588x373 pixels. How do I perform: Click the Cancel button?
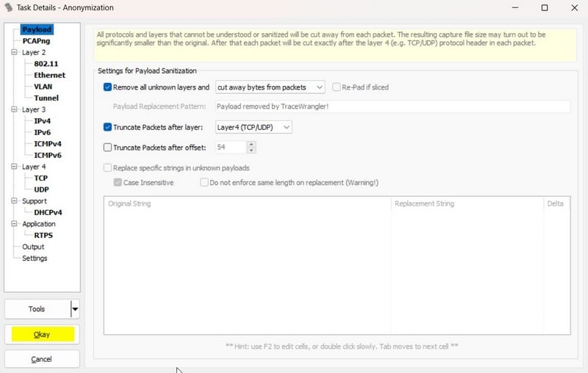(42, 359)
